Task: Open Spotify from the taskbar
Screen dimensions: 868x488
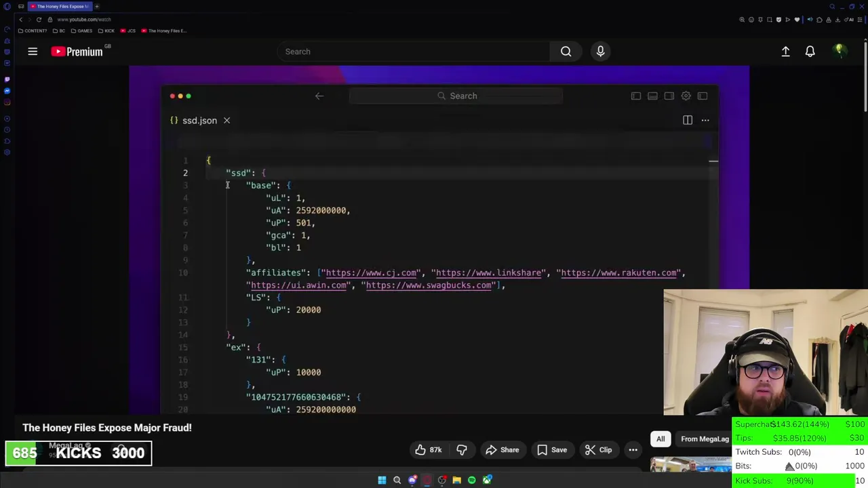Action: [472, 481]
